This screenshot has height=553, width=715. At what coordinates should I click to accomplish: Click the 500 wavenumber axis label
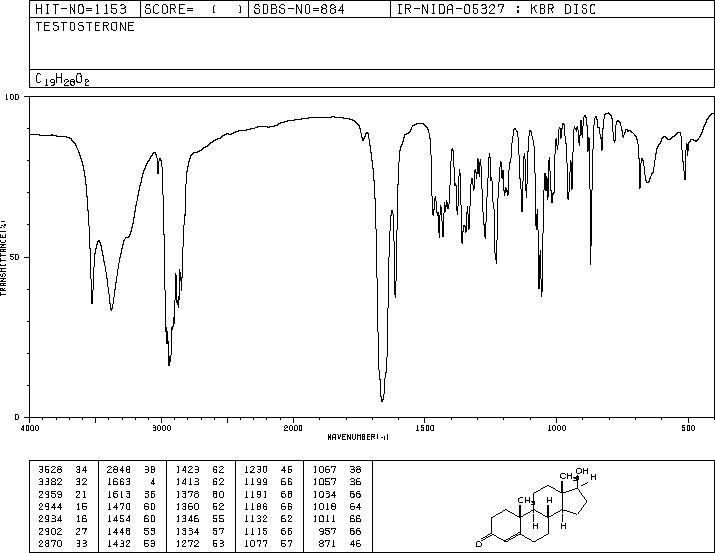(x=688, y=428)
